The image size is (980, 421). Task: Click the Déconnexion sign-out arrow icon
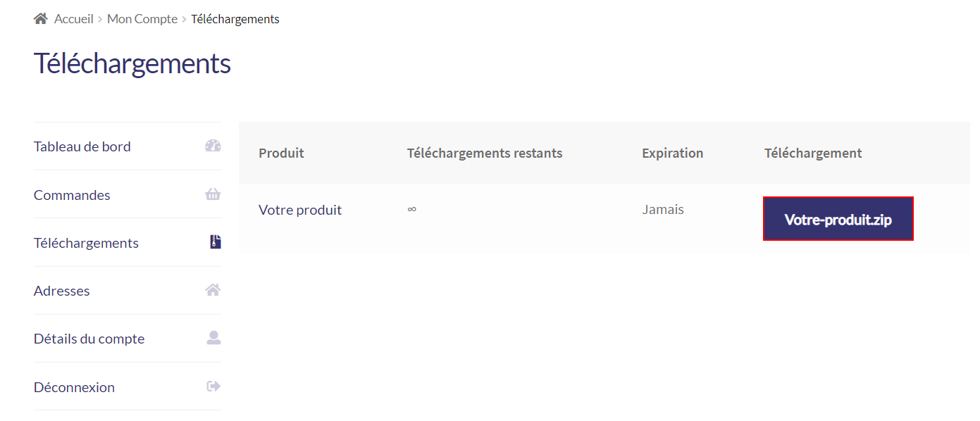coord(213,386)
